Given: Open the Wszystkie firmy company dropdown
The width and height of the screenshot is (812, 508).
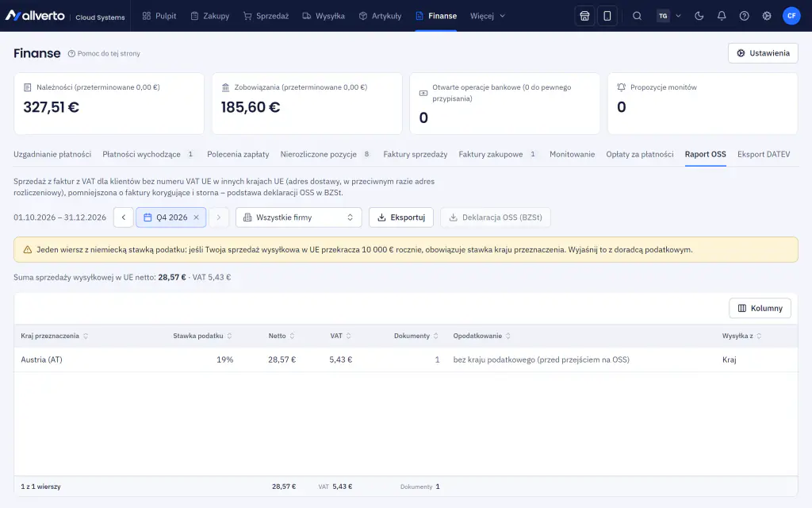Looking at the screenshot, I should click(x=299, y=217).
